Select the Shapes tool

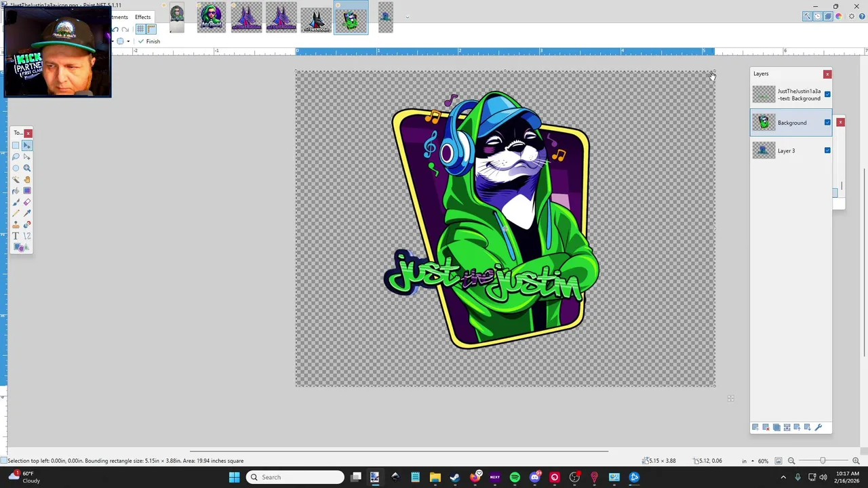(20, 247)
